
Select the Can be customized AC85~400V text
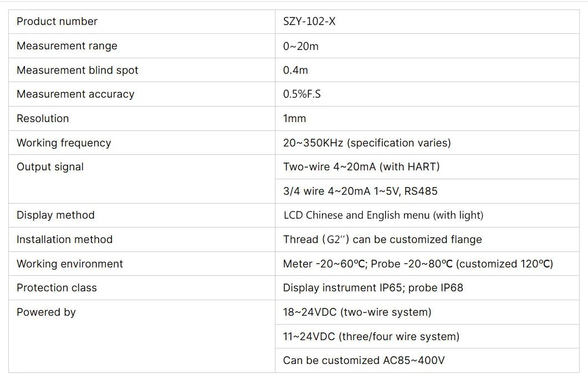pyautogui.click(x=364, y=361)
